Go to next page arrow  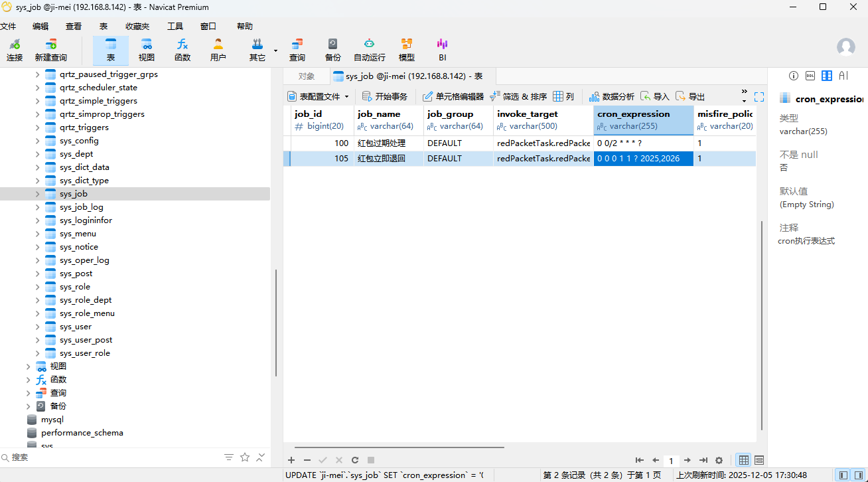point(687,460)
